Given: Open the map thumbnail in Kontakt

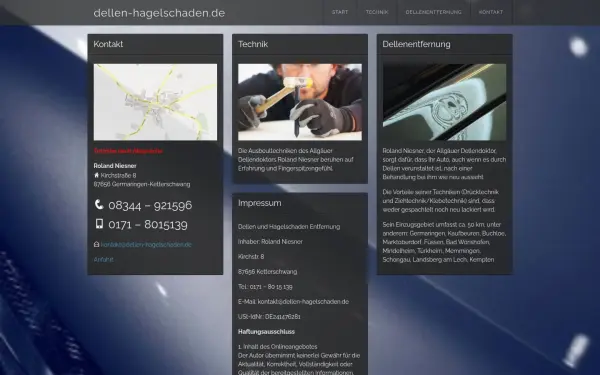Looking at the screenshot, I should [x=155, y=102].
